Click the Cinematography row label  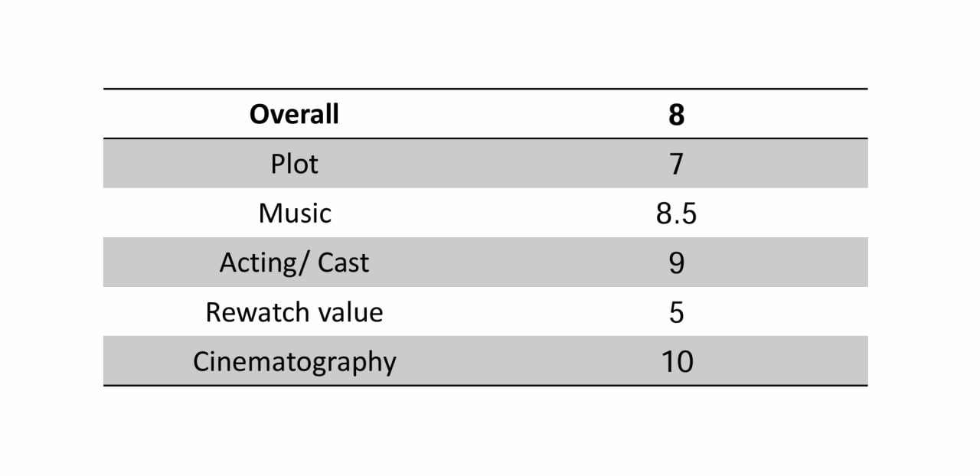[295, 362]
